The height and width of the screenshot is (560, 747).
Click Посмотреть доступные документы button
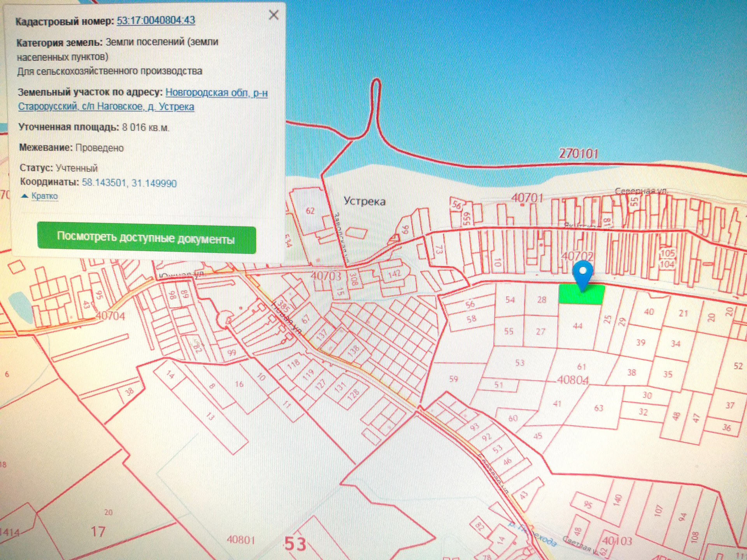[x=146, y=238]
